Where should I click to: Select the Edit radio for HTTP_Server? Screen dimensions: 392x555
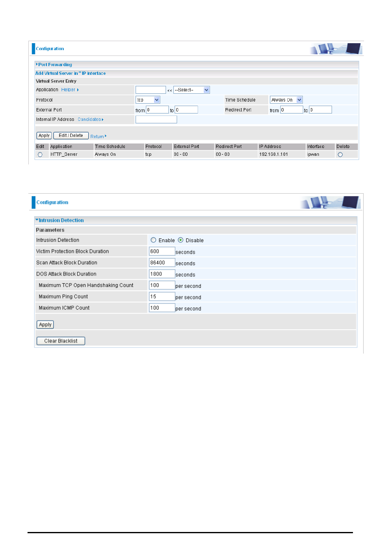coord(40,155)
